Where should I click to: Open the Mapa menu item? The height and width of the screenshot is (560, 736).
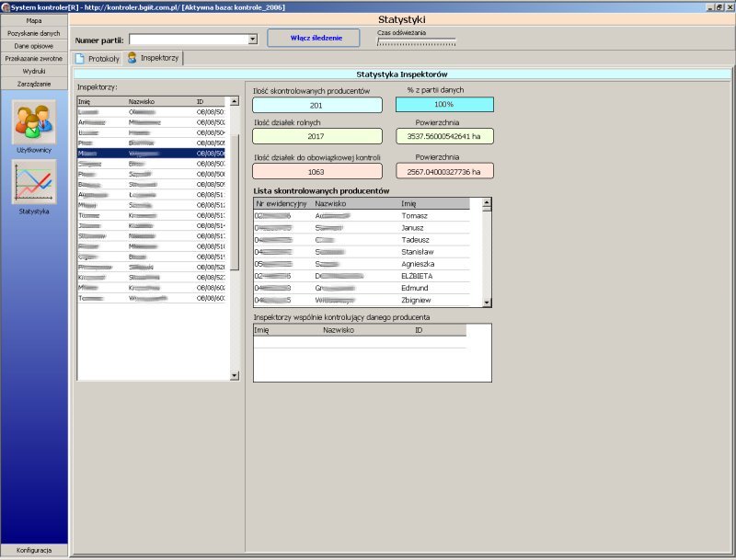[x=34, y=20]
